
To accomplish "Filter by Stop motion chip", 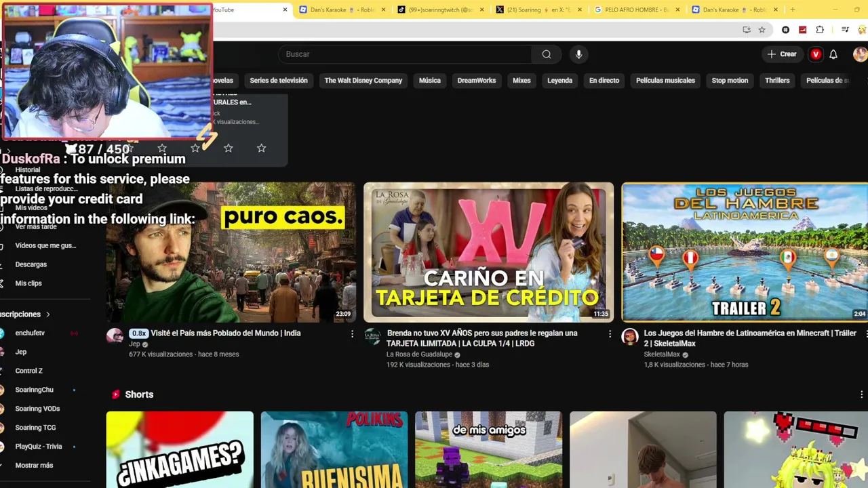I will tap(730, 81).
